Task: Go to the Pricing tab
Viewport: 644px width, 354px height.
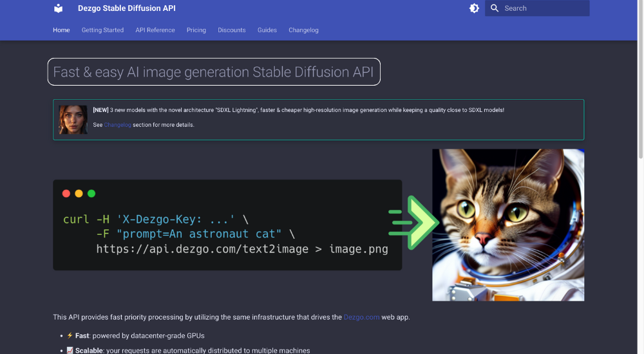Action: pos(196,30)
